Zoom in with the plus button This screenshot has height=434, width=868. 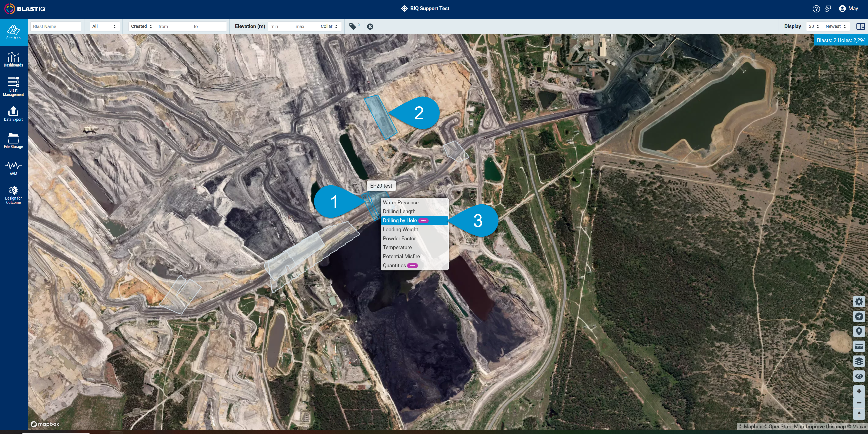(x=859, y=391)
